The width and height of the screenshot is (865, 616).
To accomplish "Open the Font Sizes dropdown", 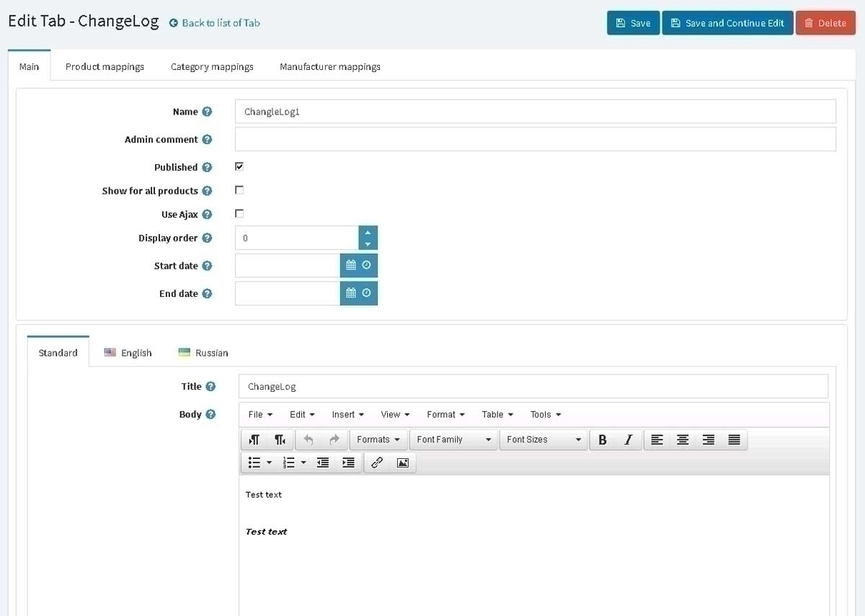I will pos(544,439).
